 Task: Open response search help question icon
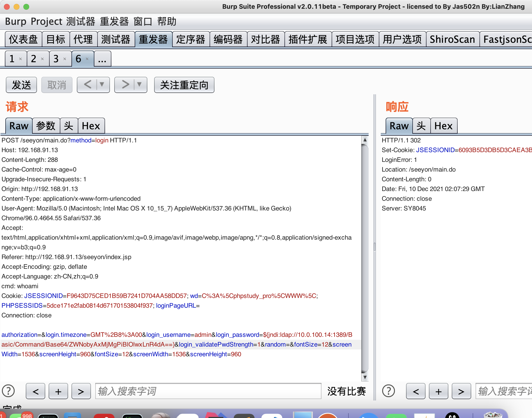pyautogui.click(x=388, y=391)
